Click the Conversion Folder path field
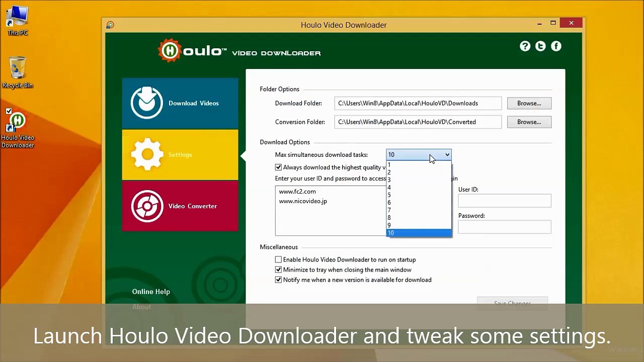 [x=418, y=122]
